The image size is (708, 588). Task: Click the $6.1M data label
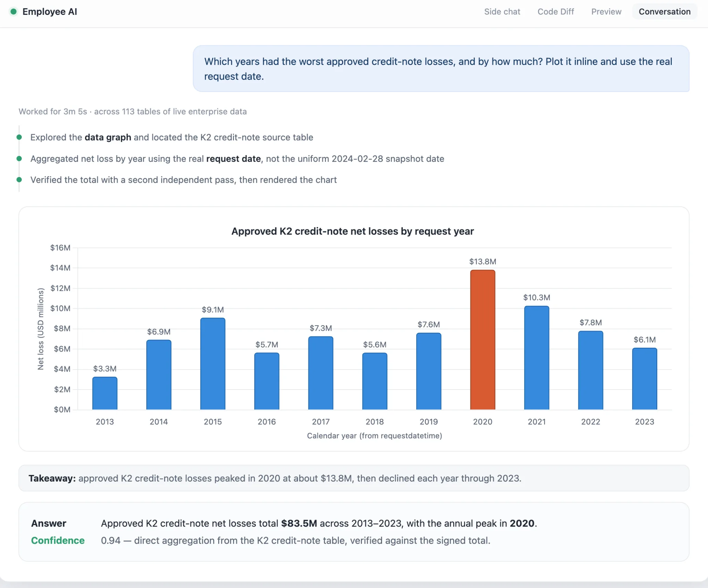coord(644,340)
